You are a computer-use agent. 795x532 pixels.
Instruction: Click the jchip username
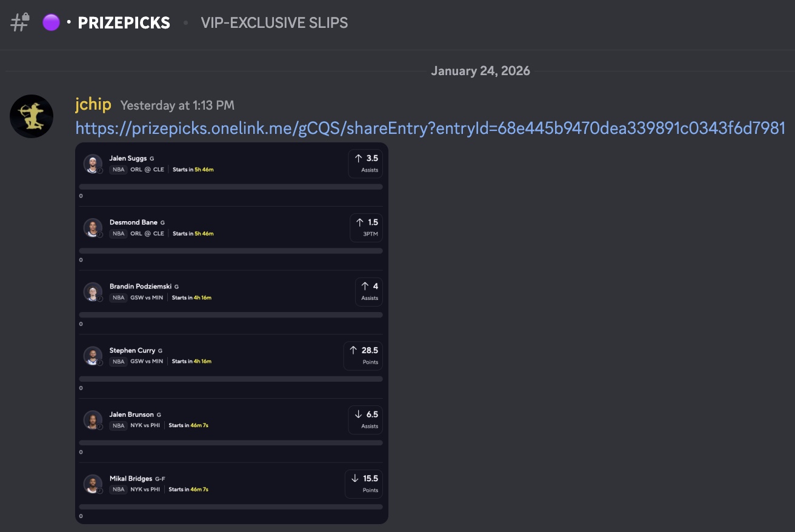(93, 104)
